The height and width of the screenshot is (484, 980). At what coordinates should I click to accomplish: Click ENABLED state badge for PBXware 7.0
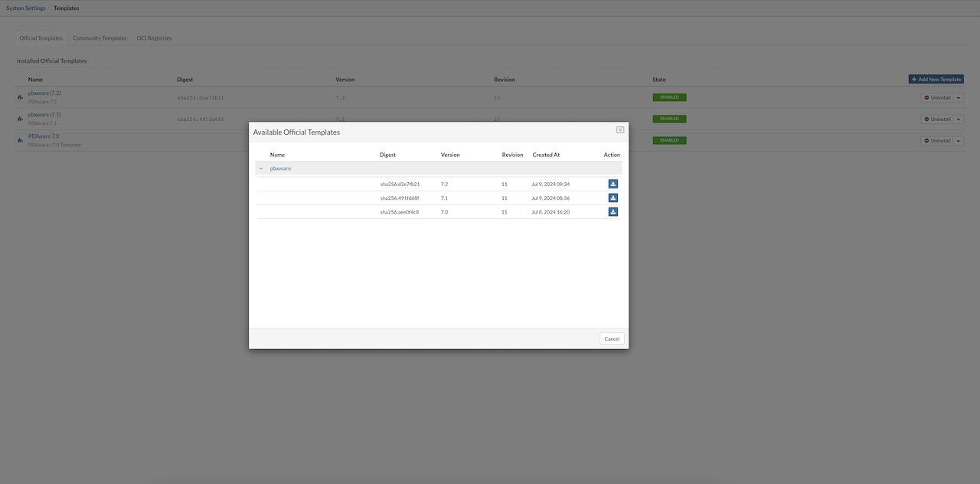coord(669,140)
